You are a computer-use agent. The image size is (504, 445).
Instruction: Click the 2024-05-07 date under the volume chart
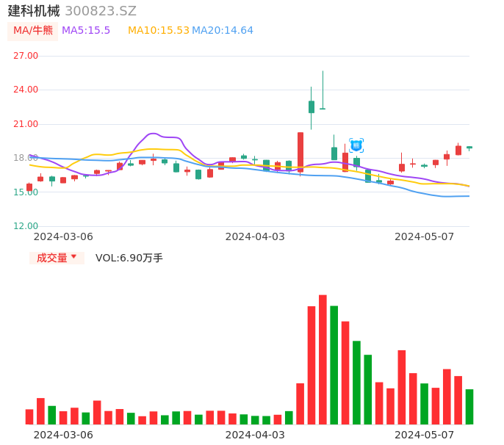(x=425, y=435)
